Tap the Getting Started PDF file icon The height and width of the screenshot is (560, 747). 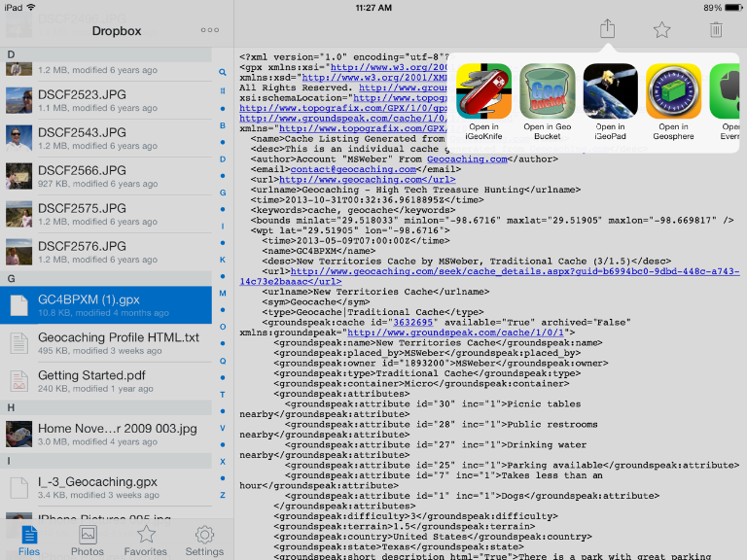click(19, 381)
